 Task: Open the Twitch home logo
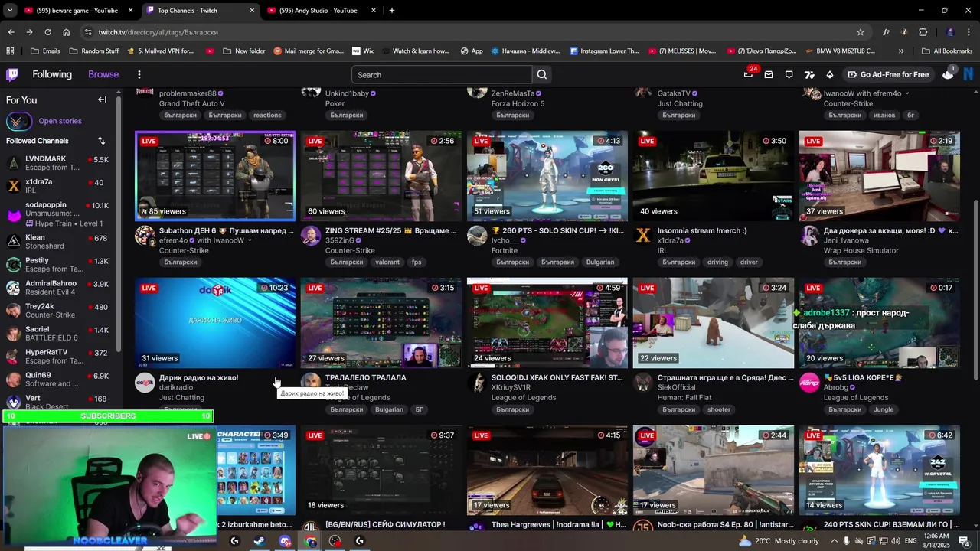(x=12, y=74)
